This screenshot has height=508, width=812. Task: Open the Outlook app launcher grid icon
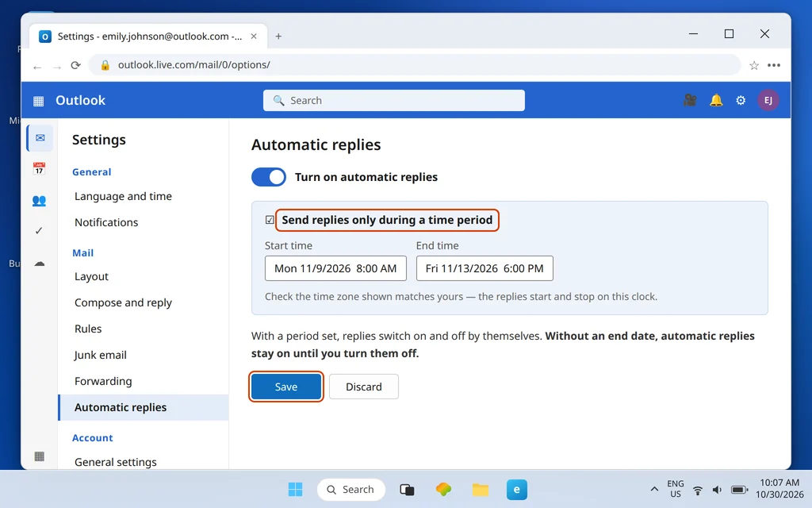point(38,101)
